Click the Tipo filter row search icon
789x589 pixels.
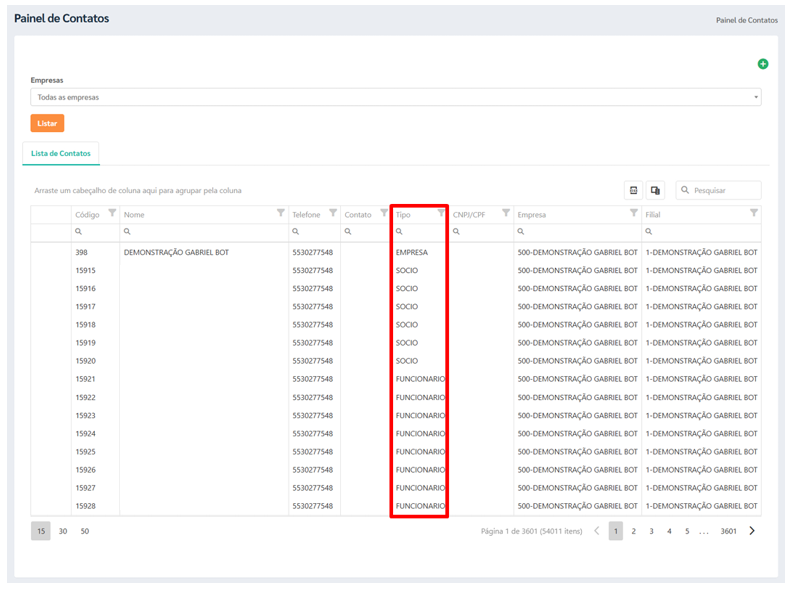[399, 231]
